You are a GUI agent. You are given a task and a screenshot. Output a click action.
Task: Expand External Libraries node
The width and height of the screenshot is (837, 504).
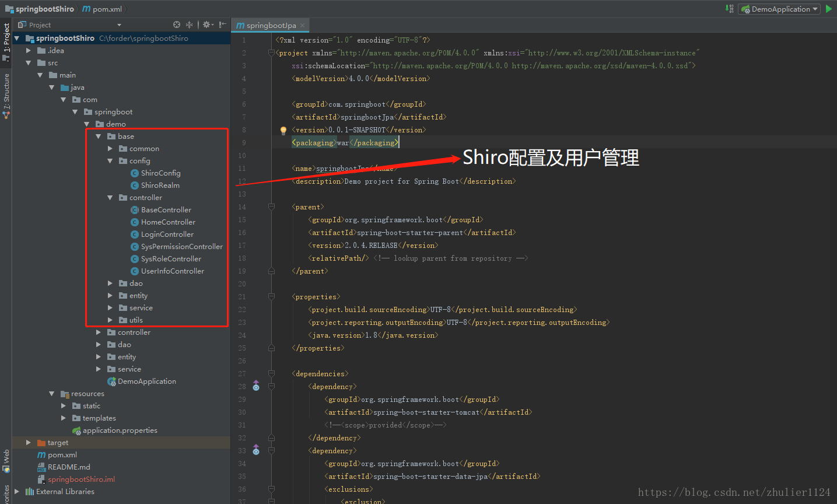[x=16, y=491]
